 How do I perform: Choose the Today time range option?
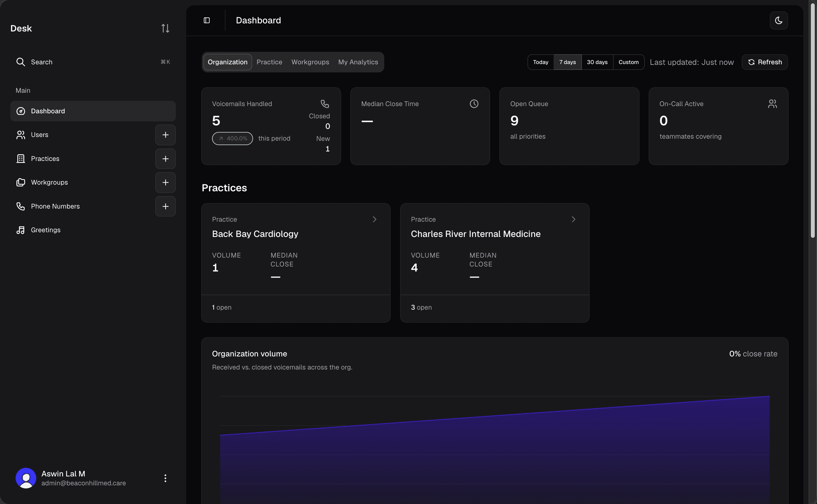[x=541, y=62]
